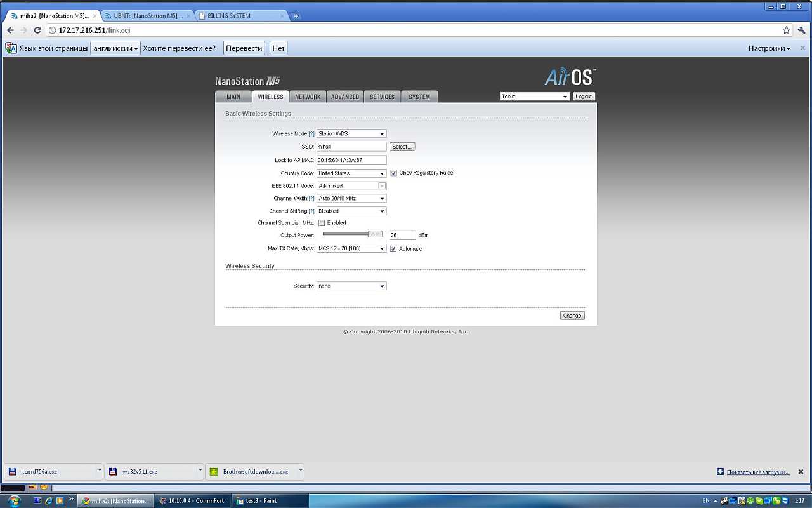The image size is (812, 508).
Task: Click the browser back arrow
Action: tap(10, 30)
